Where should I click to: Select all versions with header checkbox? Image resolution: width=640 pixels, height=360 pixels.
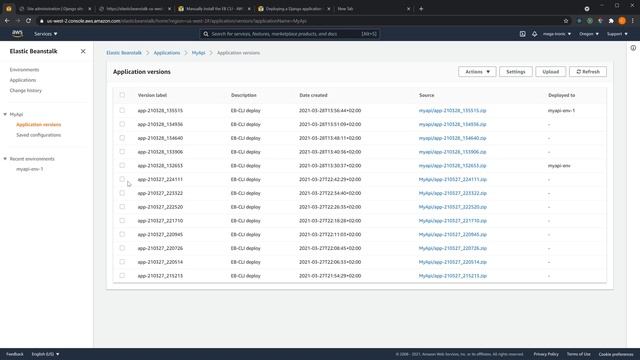coord(122,95)
